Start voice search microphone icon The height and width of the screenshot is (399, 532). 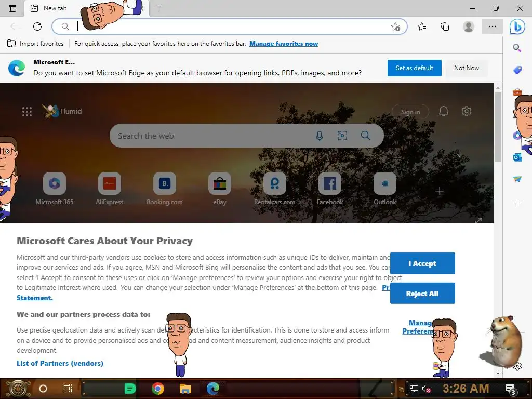320,136
